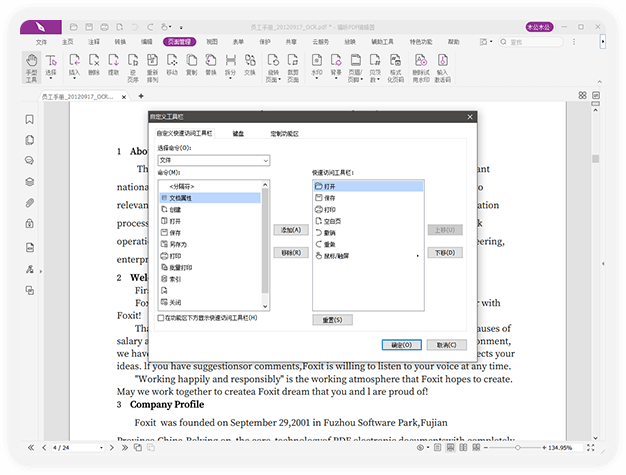Screen dimensions: 626x475
Task: Toggle continuous facing view in the status bar
Action: (x=476, y=448)
